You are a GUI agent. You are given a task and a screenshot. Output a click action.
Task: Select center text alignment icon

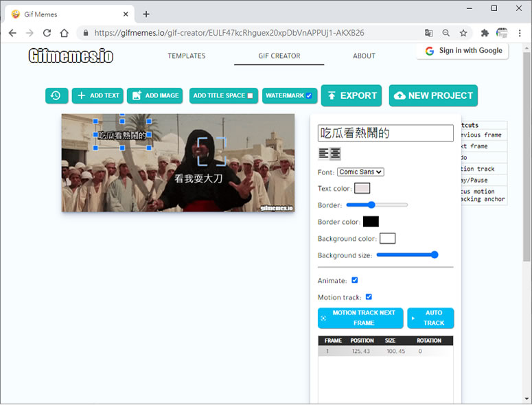point(335,154)
